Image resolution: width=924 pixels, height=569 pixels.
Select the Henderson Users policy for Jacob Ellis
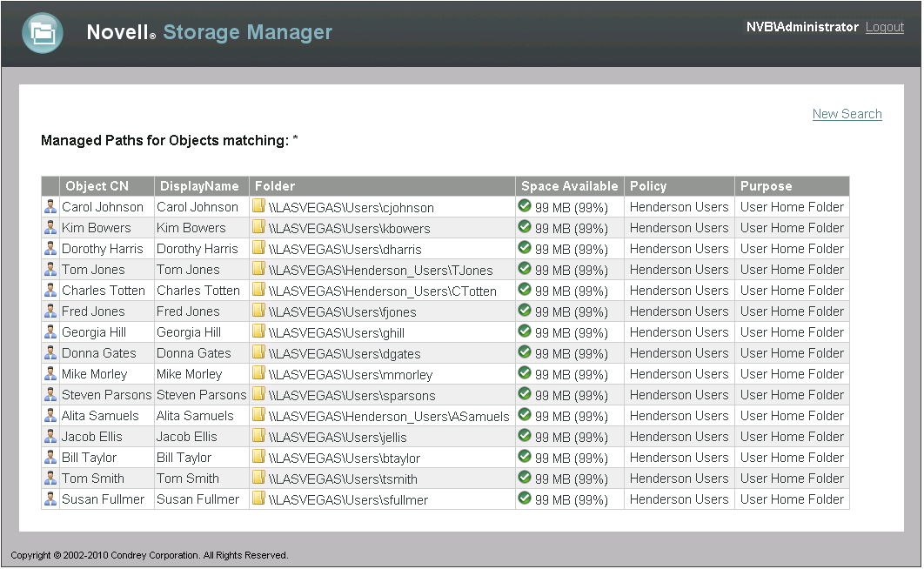tap(679, 437)
